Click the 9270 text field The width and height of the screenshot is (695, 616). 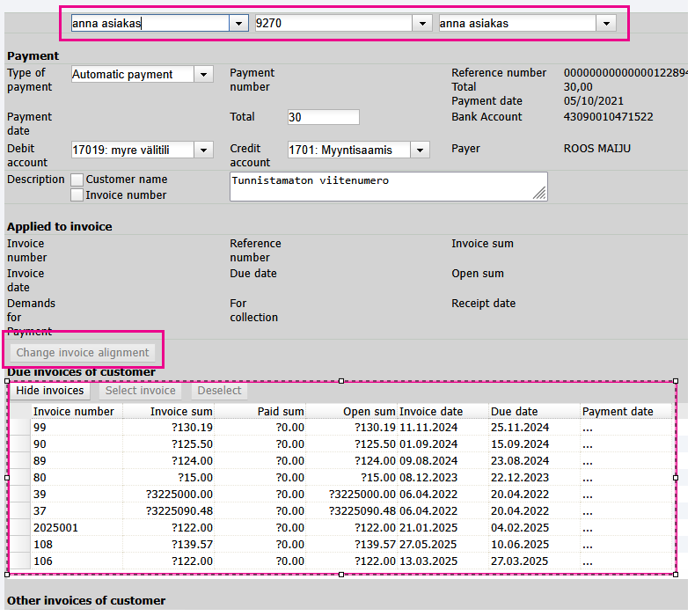[x=333, y=23]
